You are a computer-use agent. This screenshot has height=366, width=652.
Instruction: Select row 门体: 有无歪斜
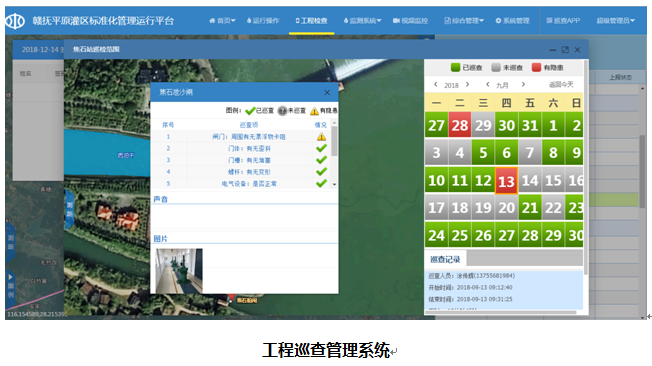click(x=242, y=148)
